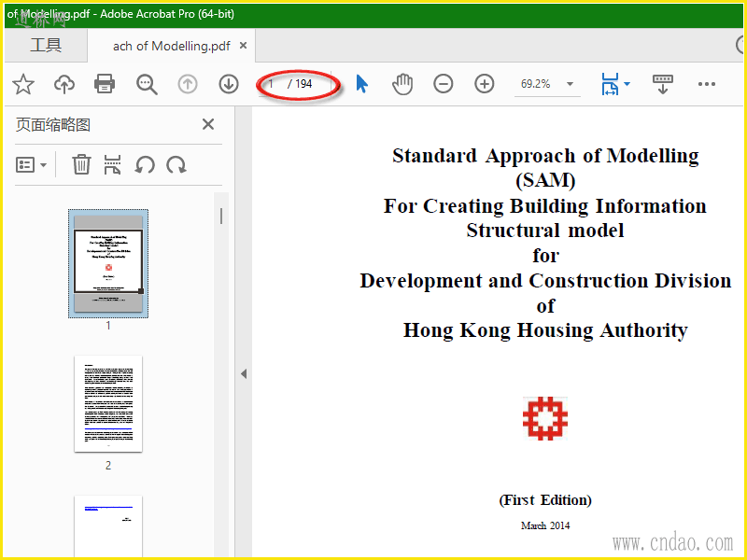Image resolution: width=747 pixels, height=560 pixels.
Task: Switch to the 工具 tab
Action: click(46, 45)
